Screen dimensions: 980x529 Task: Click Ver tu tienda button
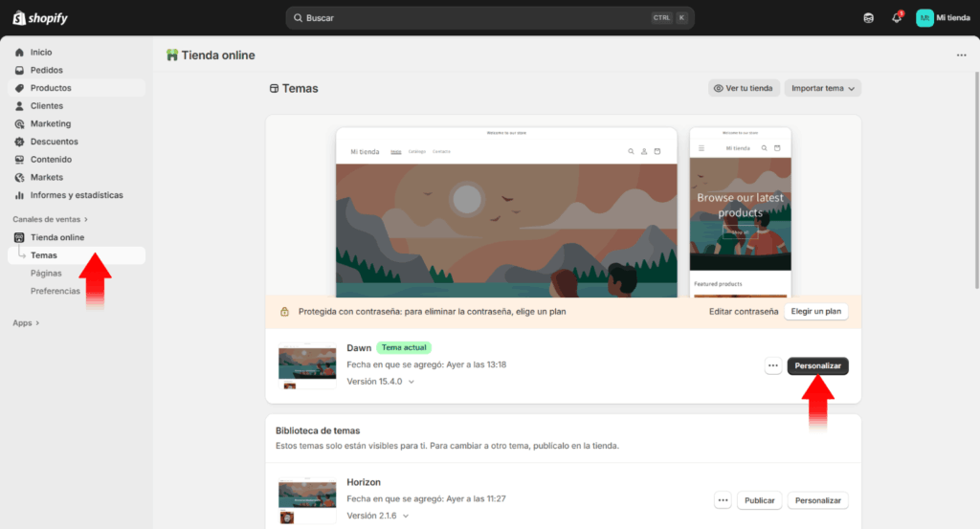coord(743,88)
